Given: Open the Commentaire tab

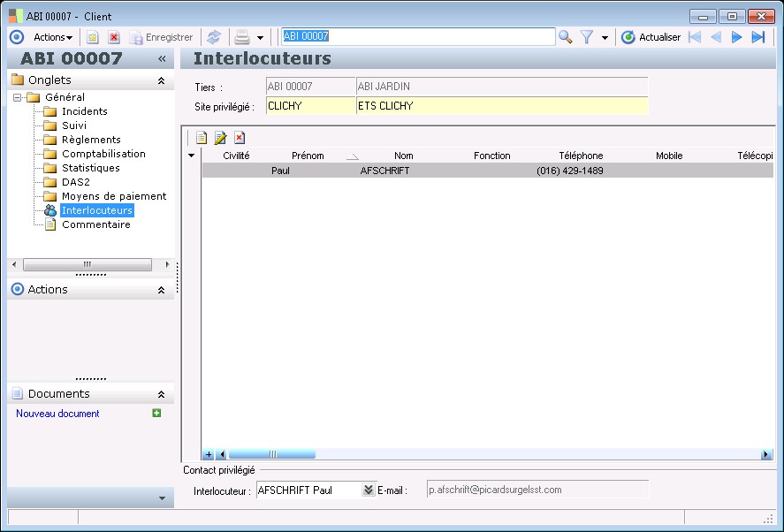Looking at the screenshot, I should 96,224.
